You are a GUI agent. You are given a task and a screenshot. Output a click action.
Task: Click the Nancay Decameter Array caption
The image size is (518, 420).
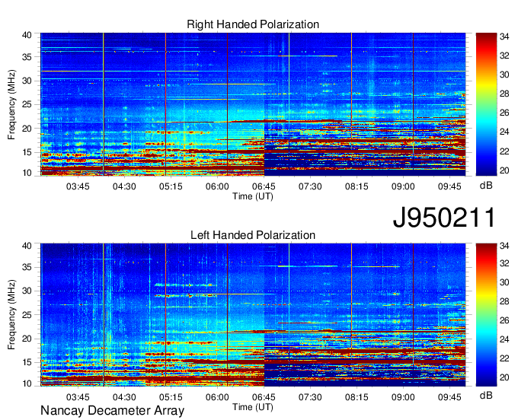(112, 411)
